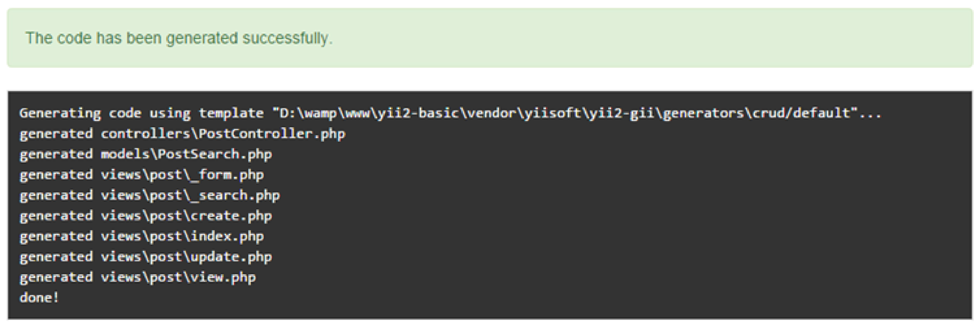Click the controllers\PostController.php output line
The width and height of the screenshot is (980, 325).
coord(182,134)
